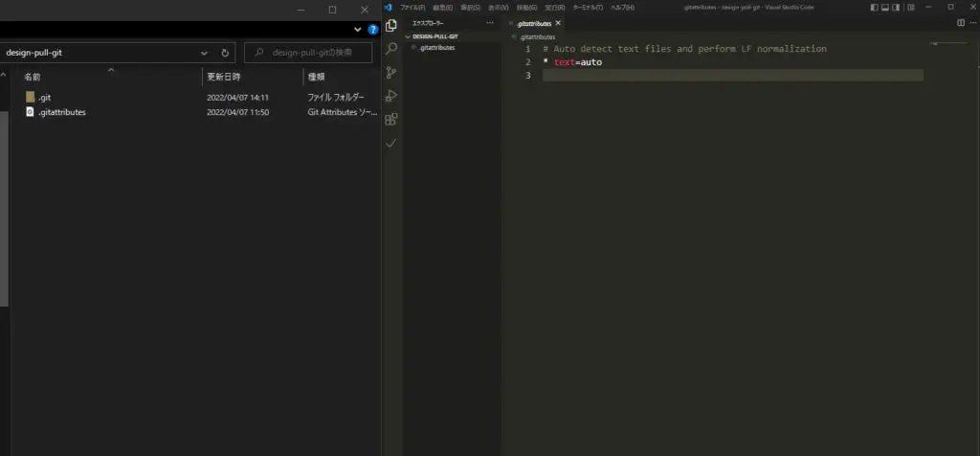Click the comment 'Auto detect text files' line
This screenshot has height=456, width=980.
(684, 49)
